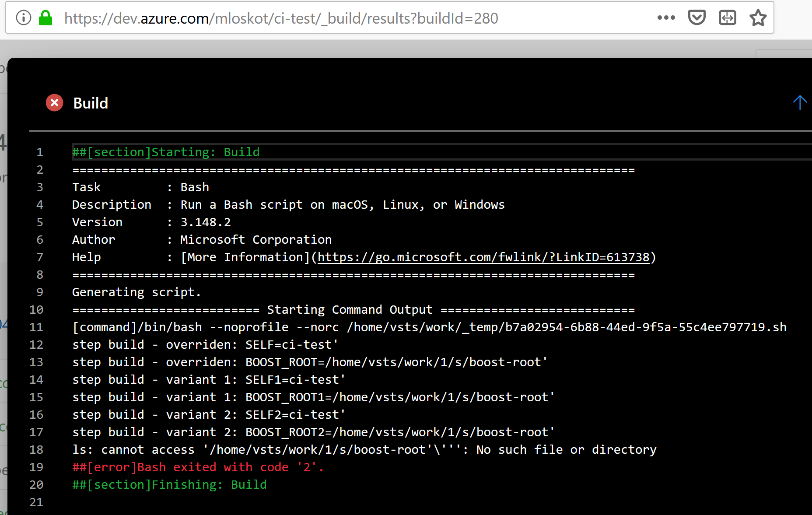812x515 pixels.
Task: Click line number 1 in the log
Action: point(40,152)
